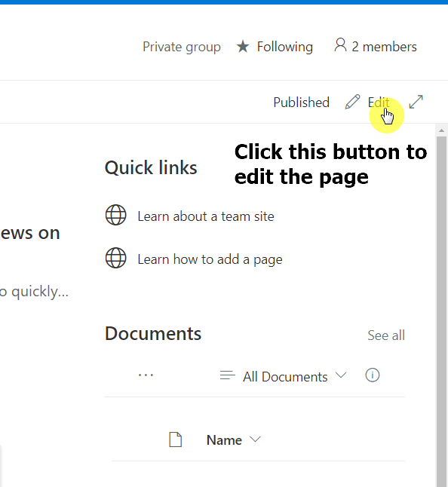Open the All Documents view dropdown
The image size is (448, 487).
[283, 376]
